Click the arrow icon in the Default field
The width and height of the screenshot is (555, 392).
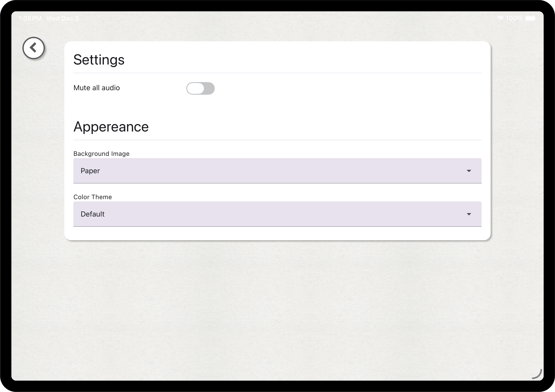pos(469,214)
